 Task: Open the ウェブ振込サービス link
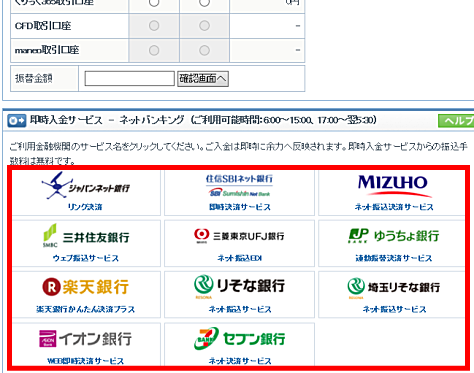[86, 258]
